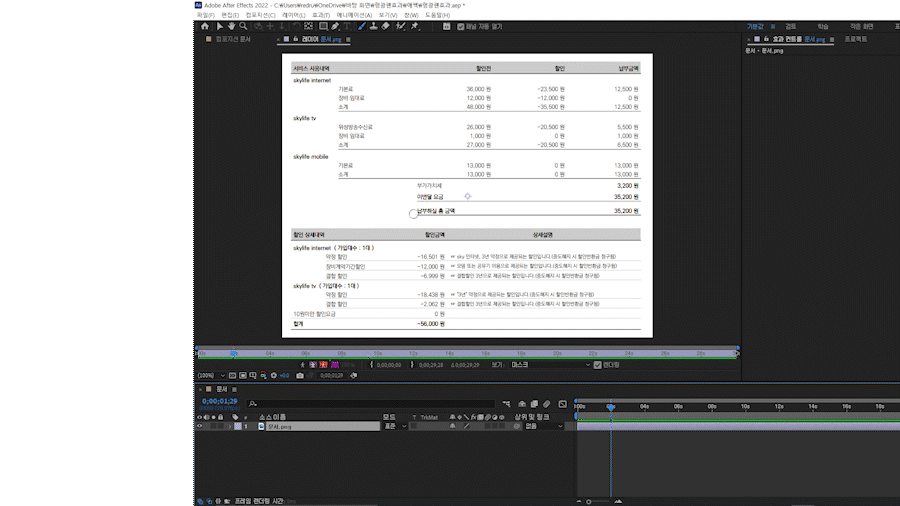Open the effect controls panel menu icon
Screen dimensions: 900x506
(832, 40)
